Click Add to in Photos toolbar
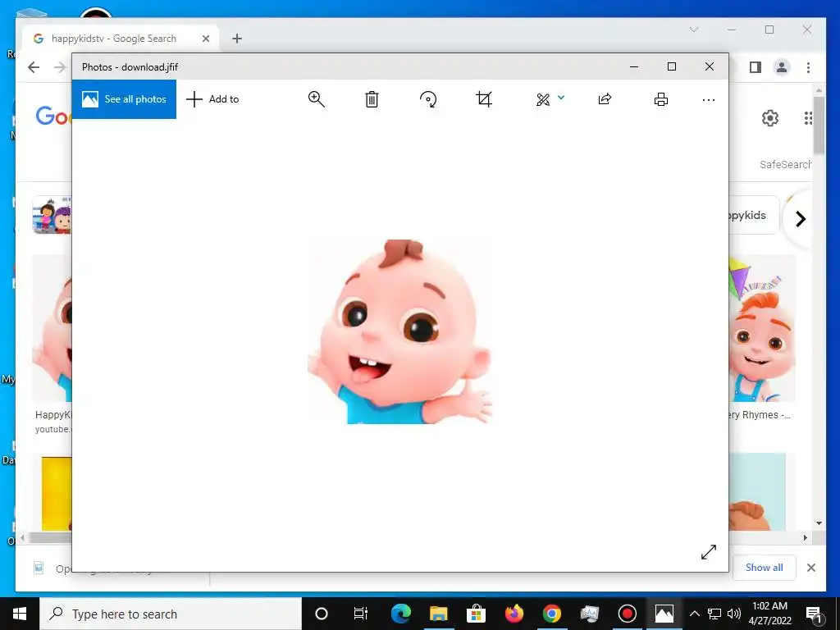The height and width of the screenshot is (630, 840). (x=212, y=99)
